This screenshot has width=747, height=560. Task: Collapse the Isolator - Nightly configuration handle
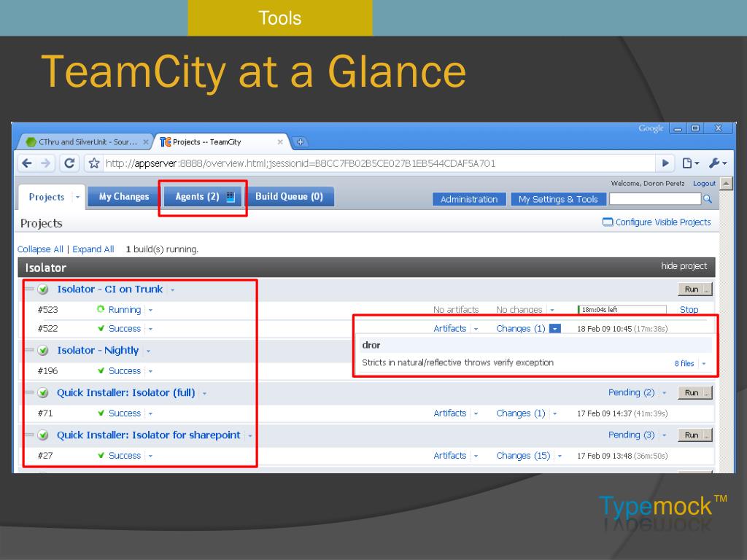(x=29, y=350)
